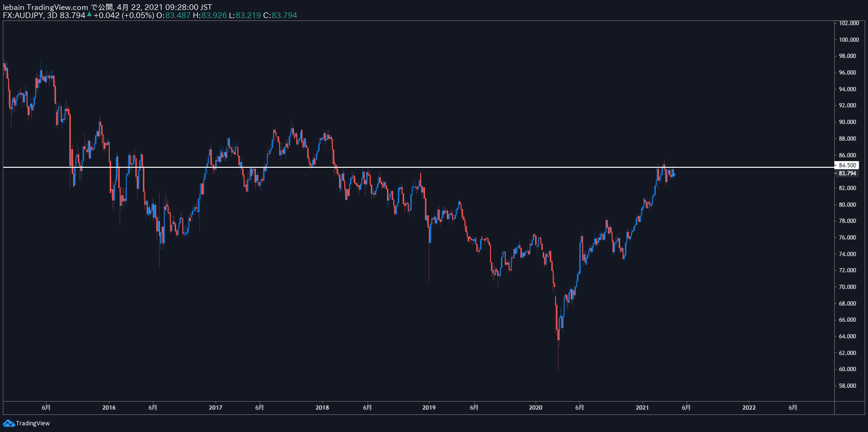Click the 64.000 price axis label

point(847,336)
